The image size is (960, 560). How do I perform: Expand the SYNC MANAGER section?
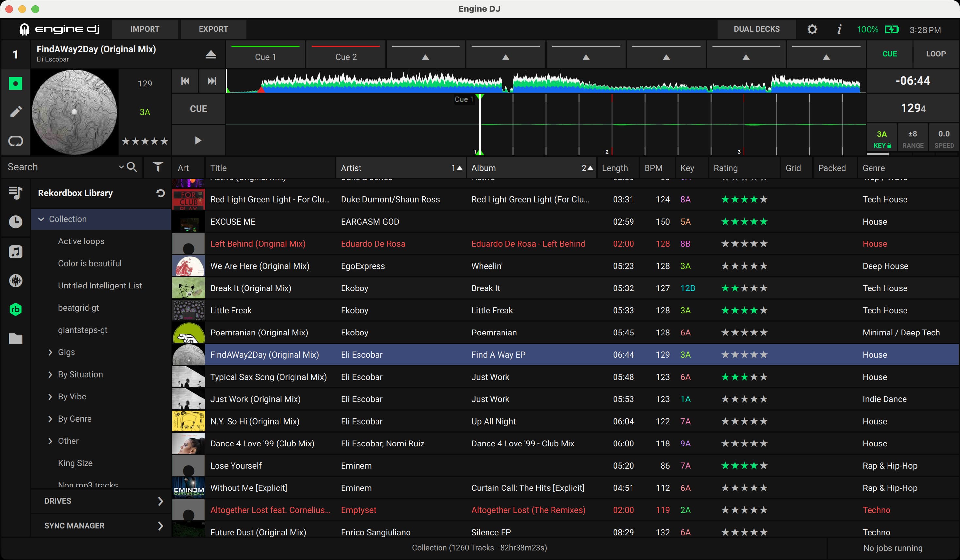(101, 526)
